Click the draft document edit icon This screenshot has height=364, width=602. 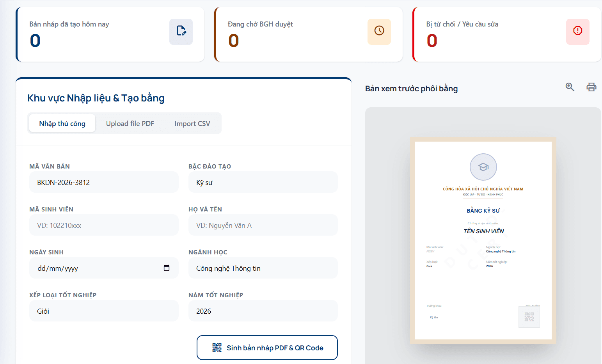point(181,32)
